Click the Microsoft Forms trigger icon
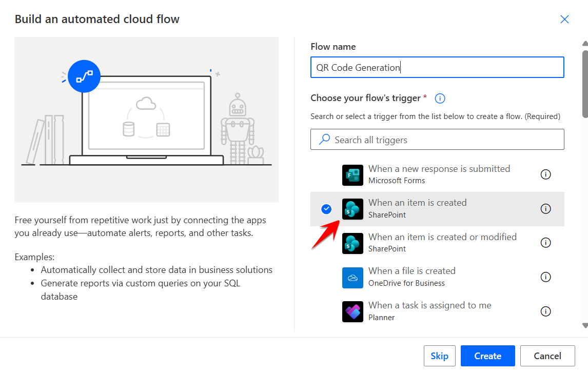588x372 pixels. click(352, 175)
